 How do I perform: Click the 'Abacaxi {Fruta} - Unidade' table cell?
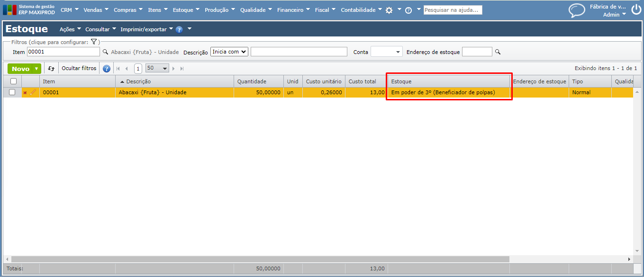[x=174, y=92]
